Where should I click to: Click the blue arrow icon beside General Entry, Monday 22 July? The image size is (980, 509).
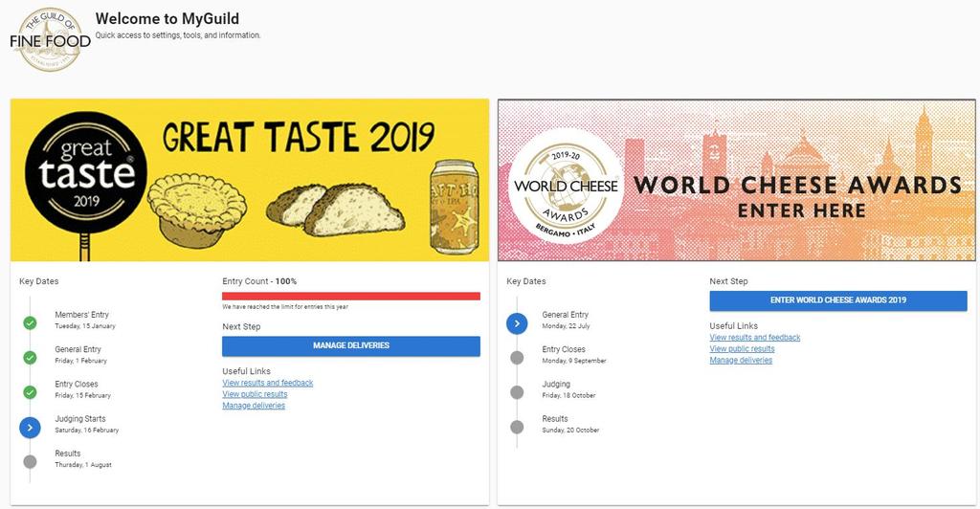[x=517, y=322]
